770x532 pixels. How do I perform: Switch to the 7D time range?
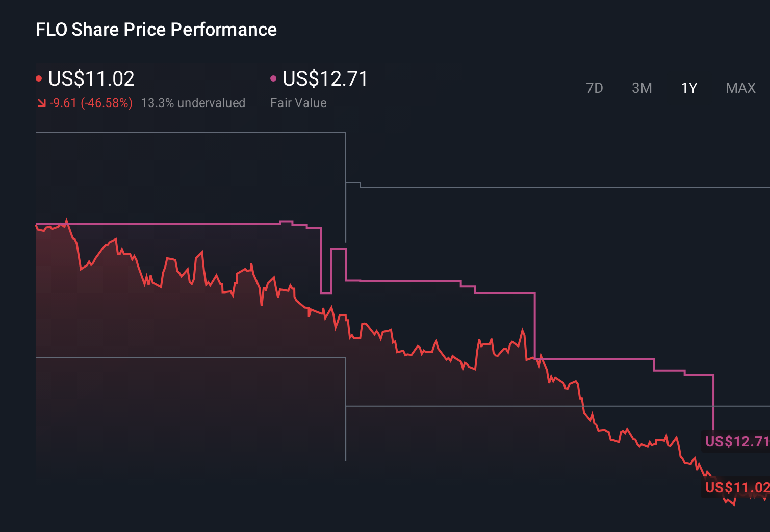point(595,88)
